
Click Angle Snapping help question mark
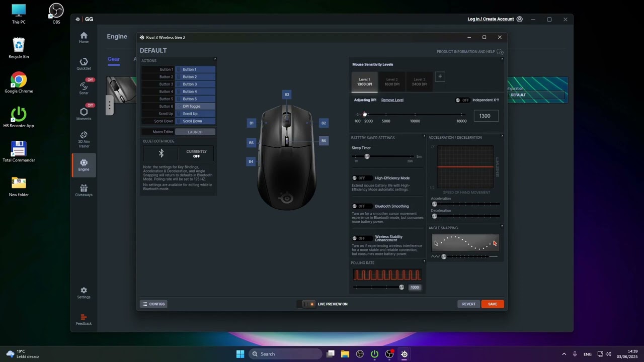pyautogui.click(x=502, y=227)
